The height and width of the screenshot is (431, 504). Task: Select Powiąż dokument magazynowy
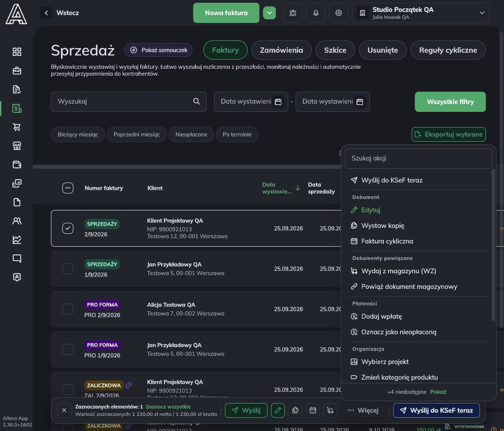click(x=419, y=286)
